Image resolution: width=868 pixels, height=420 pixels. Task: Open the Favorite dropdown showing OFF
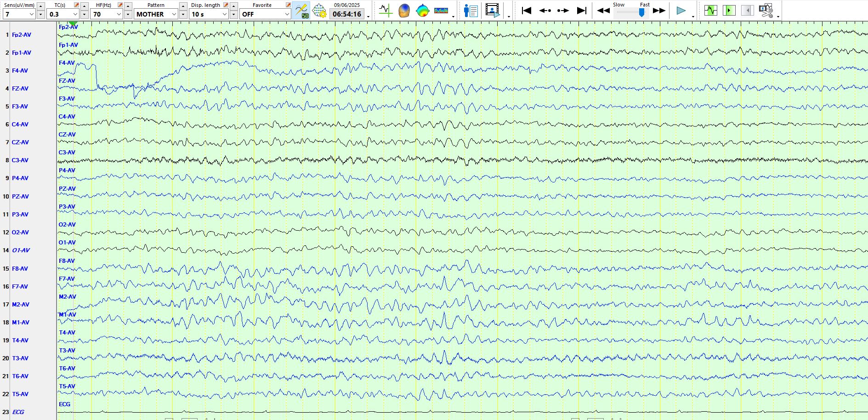click(x=266, y=14)
